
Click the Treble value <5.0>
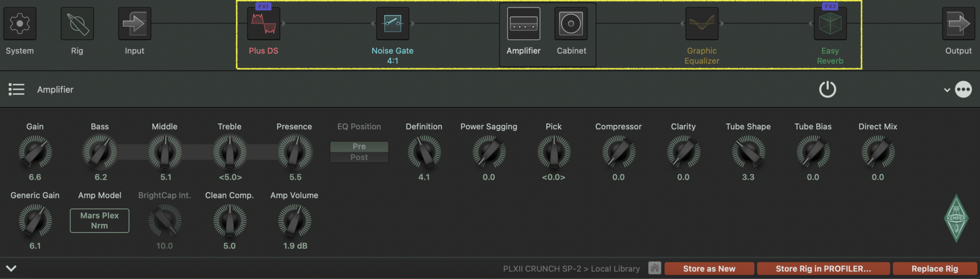click(230, 177)
